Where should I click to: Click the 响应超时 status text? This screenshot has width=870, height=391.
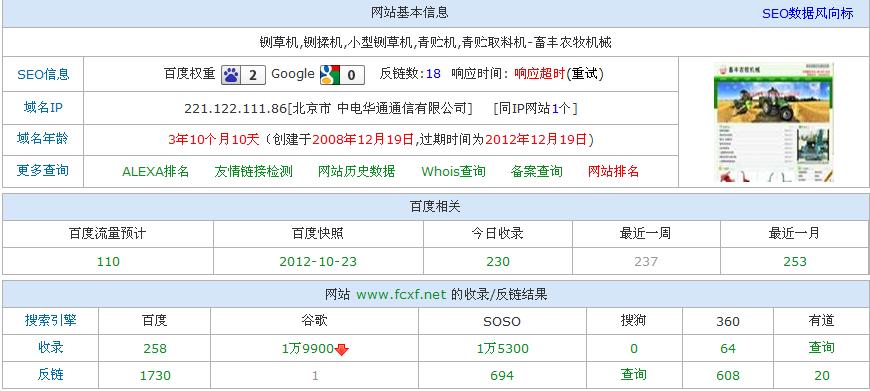(539, 74)
